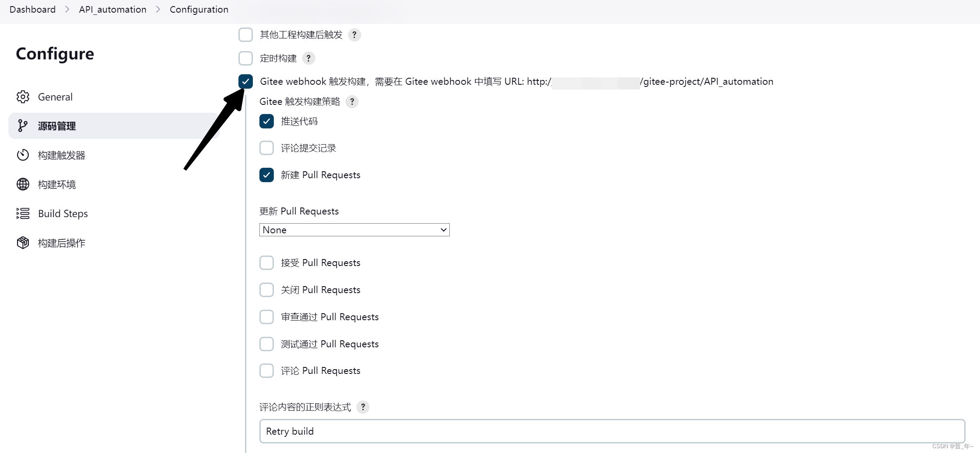Screen dimensions: 980x453
Task: Click the Retry build regex input field
Action: point(612,431)
